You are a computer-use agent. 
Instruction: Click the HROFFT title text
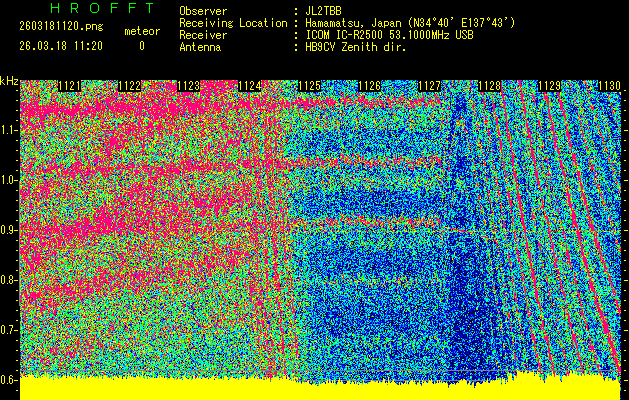(x=89, y=9)
